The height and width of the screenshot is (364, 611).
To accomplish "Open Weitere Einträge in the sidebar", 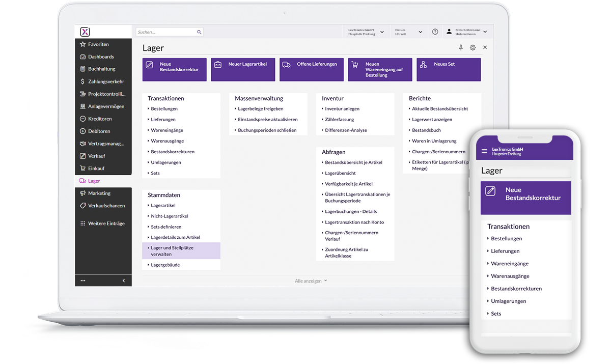I will (x=105, y=223).
